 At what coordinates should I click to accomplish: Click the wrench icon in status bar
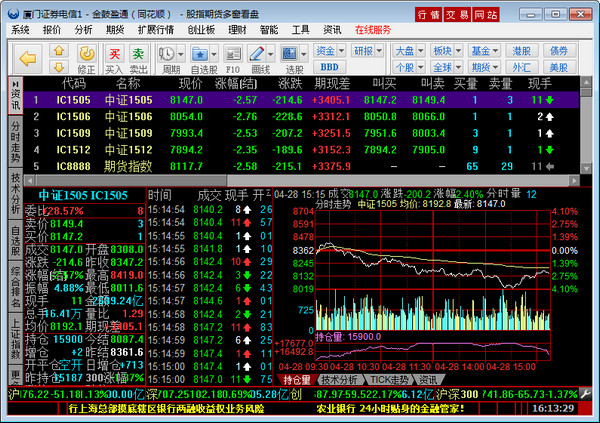586,394
